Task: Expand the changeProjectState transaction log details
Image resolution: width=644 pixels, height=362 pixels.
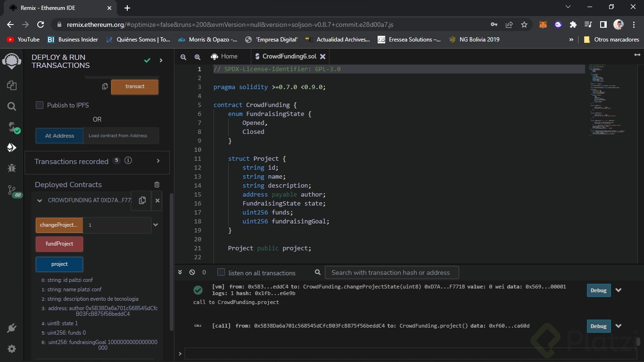Action: coord(619,290)
